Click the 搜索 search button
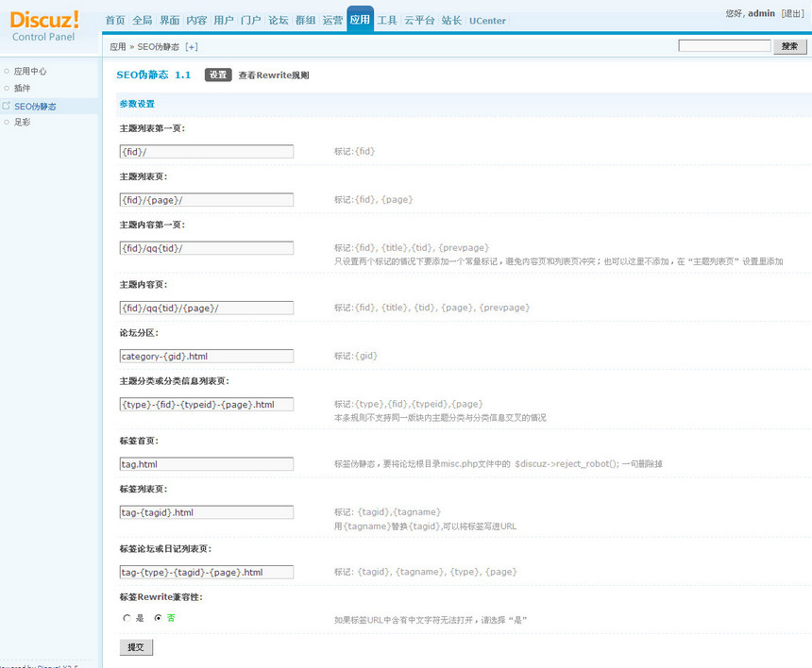The width and height of the screenshot is (812, 668). click(789, 46)
